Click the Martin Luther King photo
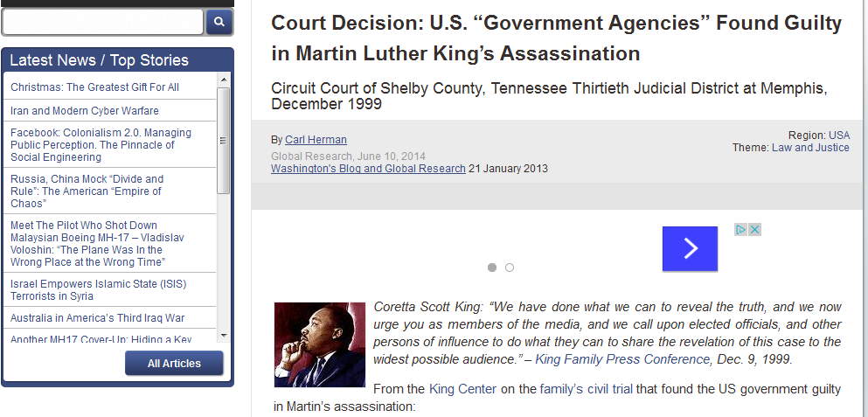This screenshot has height=417, width=868. 319,344
